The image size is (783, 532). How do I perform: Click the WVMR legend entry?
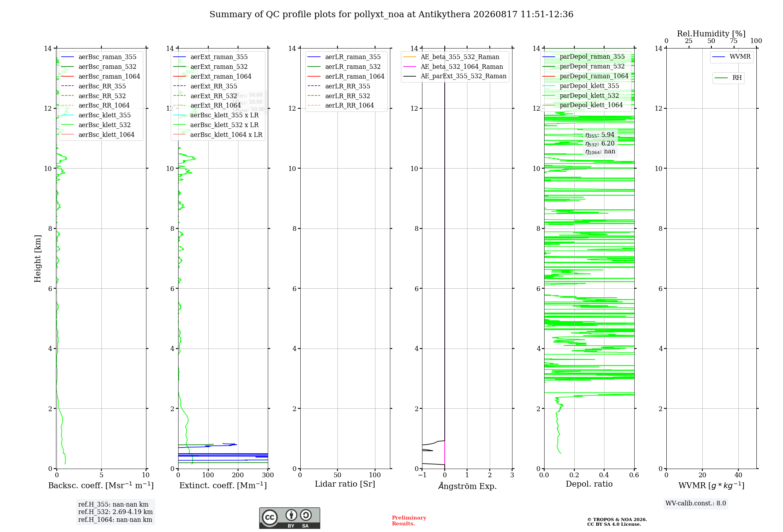click(732, 57)
